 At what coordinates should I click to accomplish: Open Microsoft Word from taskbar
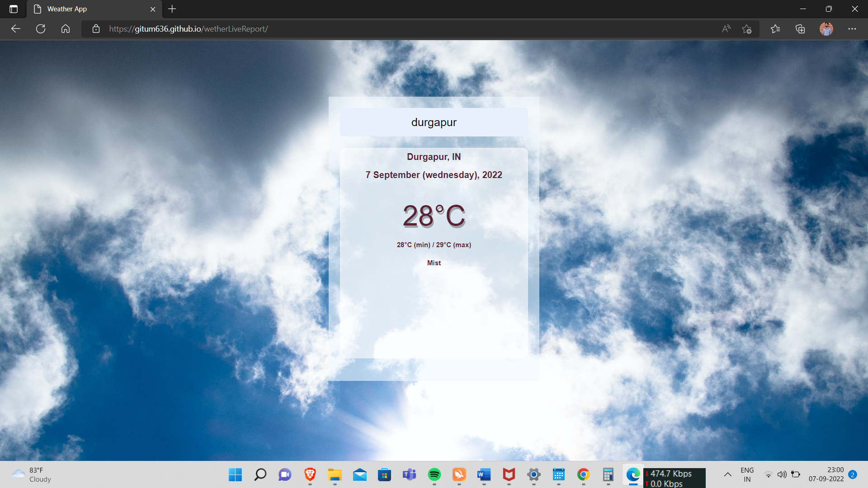(484, 474)
